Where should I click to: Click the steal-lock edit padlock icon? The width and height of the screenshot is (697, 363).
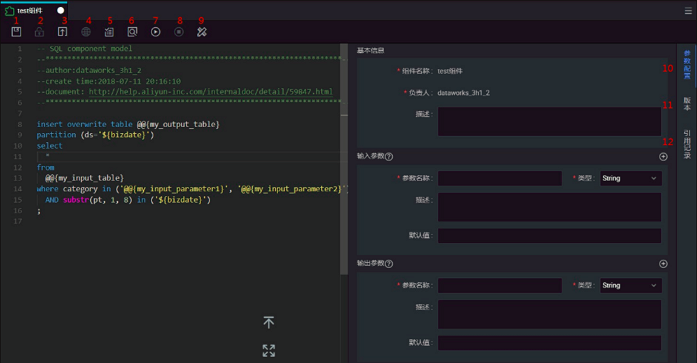coord(39,32)
